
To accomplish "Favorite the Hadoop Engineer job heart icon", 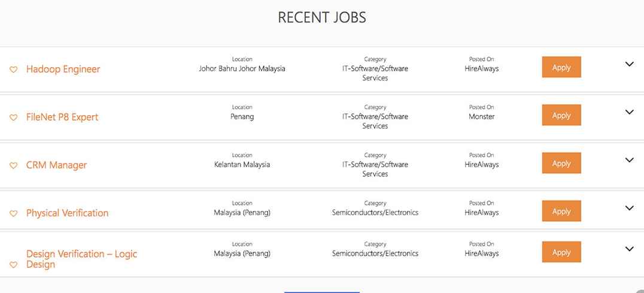I will [13, 70].
